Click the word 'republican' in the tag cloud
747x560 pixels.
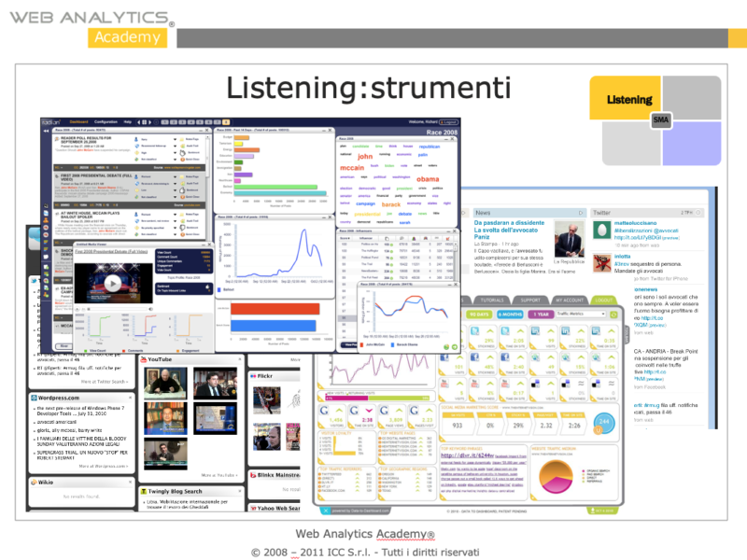pos(430,147)
